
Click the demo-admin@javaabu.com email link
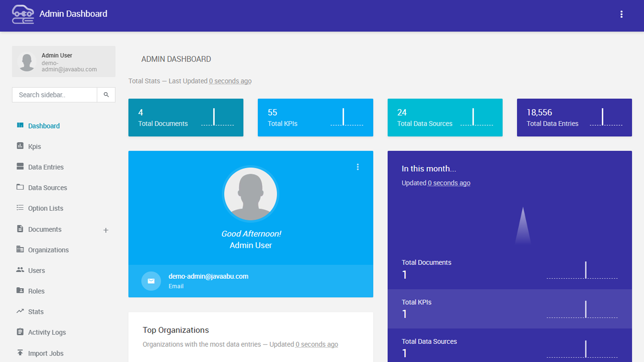pyautogui.click(x=208, y=277)
